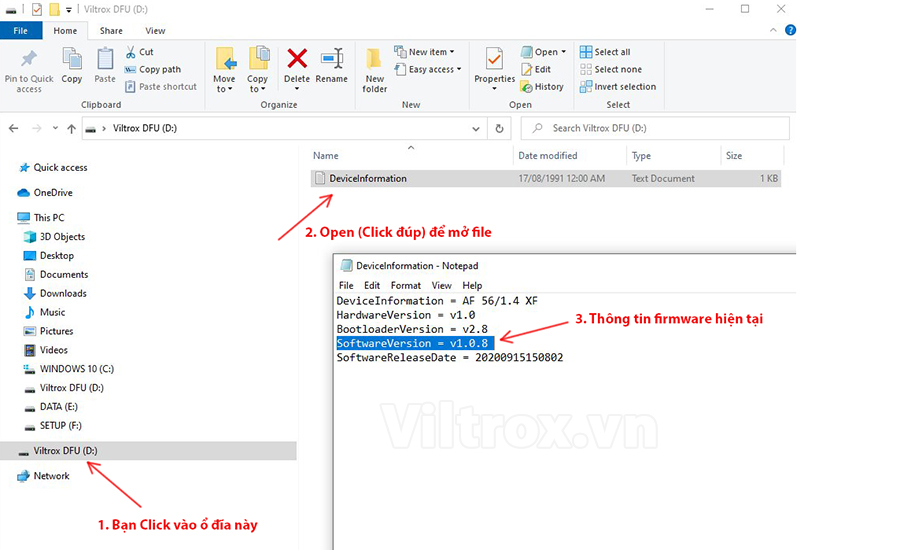The image size is (900, 550).
Task: Click the Refresh button
Action: point(499,129)
